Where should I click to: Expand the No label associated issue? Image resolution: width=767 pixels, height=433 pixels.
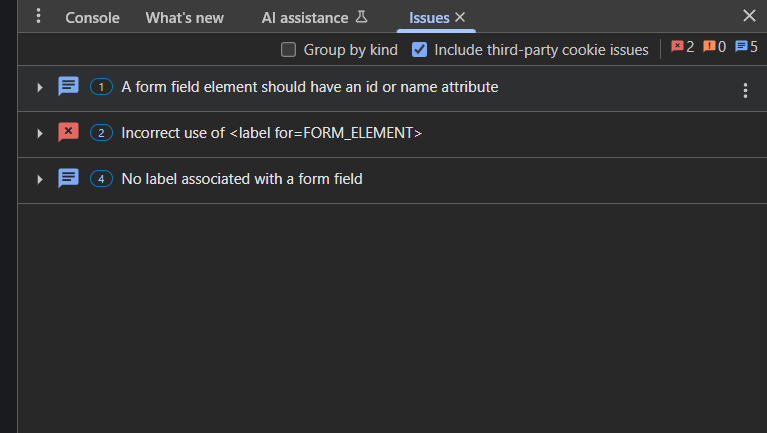[40, 180]
